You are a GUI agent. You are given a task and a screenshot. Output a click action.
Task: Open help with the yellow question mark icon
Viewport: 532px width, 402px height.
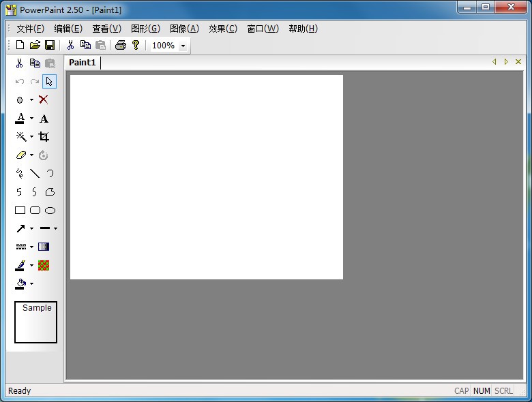[x=136, y=45]
